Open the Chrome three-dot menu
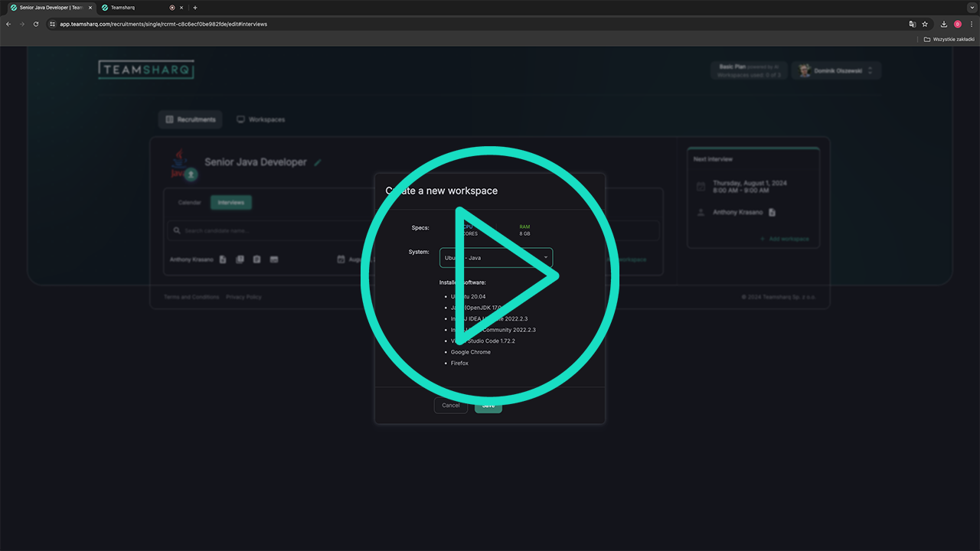This screenshot has width=980, height=551. pyautogui.click(x=971, y=24)
